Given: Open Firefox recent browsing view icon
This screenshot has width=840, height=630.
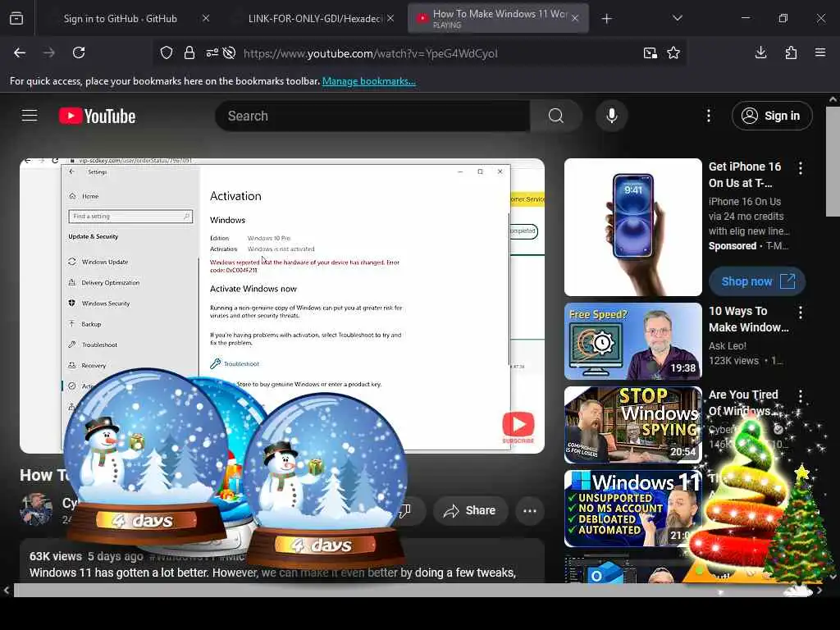Looking at the screenshot, I should pyautogui.click(x=16, y=19).
